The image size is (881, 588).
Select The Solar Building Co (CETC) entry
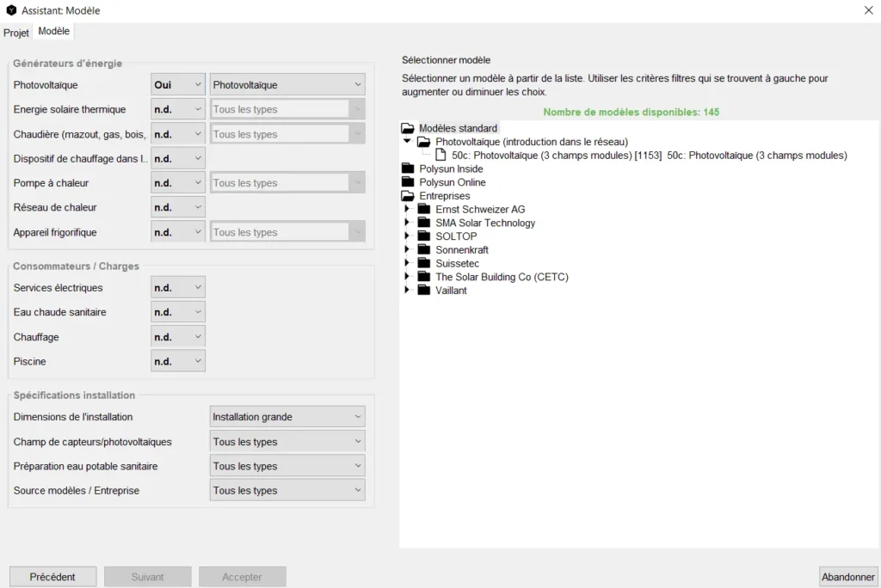coord(502,277)
